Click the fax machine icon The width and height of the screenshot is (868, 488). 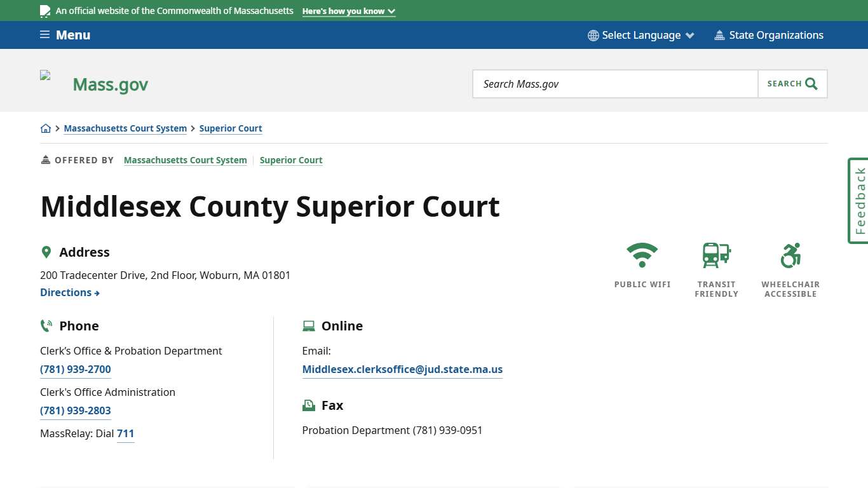(x=309, y=405)
